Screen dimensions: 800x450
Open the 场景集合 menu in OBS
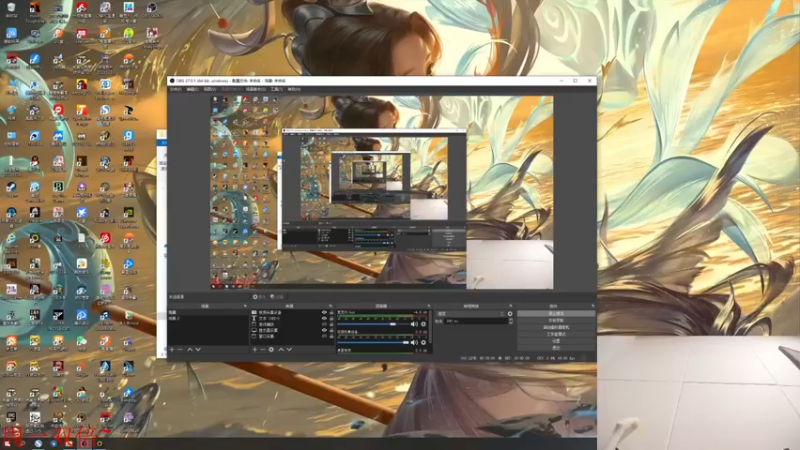click(x=256, y=89)
